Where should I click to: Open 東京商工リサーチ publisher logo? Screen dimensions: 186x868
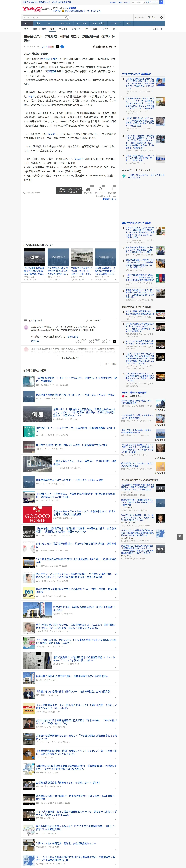pos(104,47)
